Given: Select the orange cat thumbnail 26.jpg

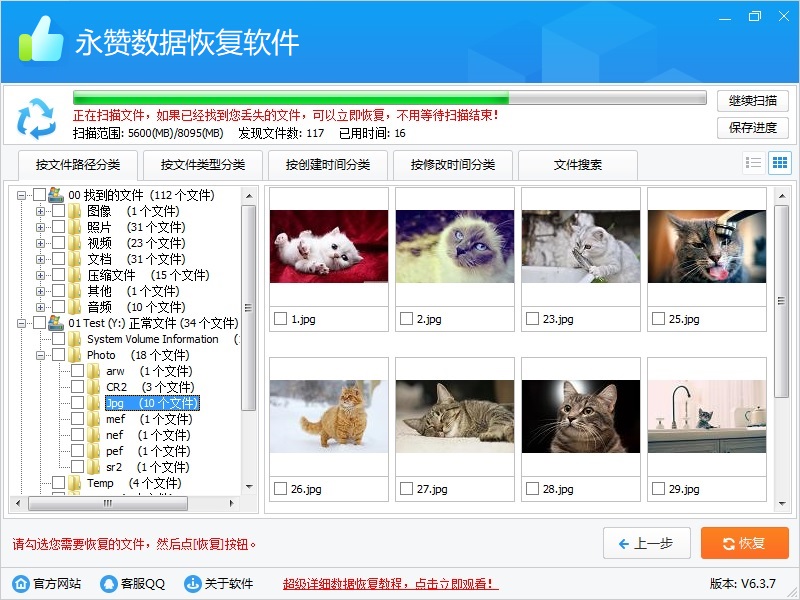Looking at the screenshot, I should point(329,415).
